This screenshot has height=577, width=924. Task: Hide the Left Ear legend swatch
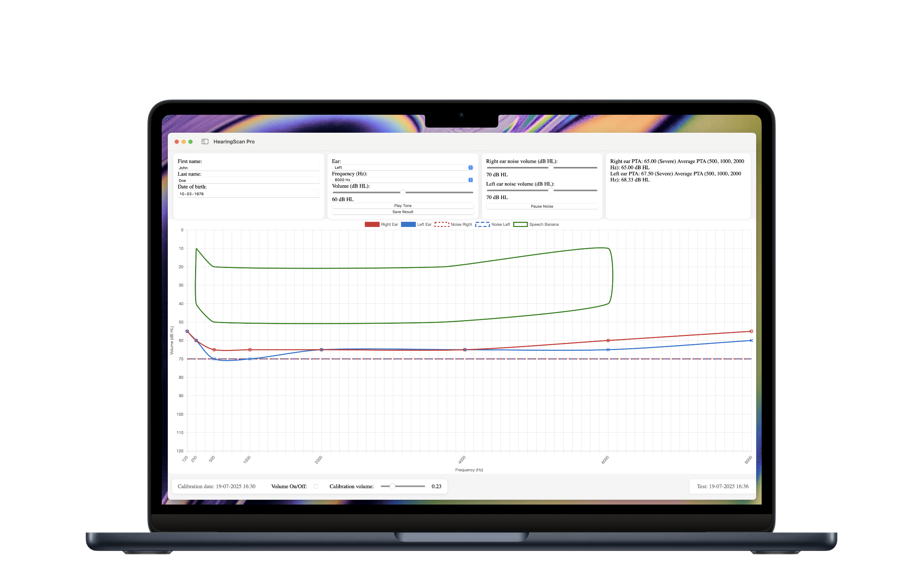[408, 224]
